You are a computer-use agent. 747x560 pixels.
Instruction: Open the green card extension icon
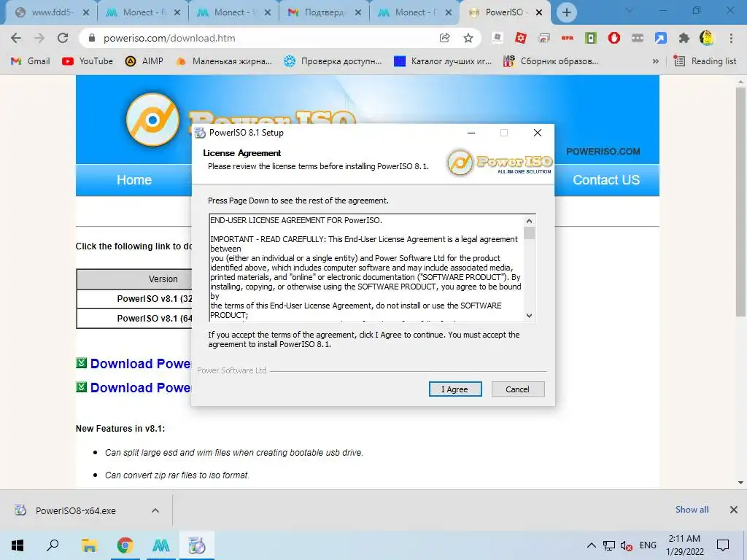click(x=591, y=38)
